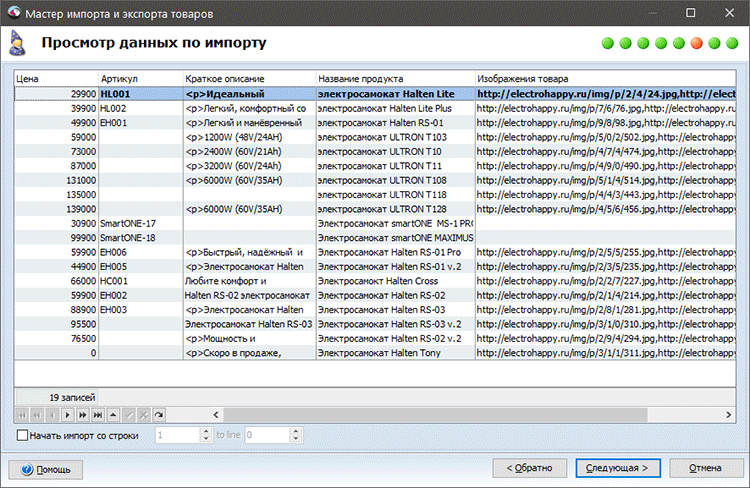Viewport: 750px width, 488px height.
Task: Select price cell '131000'
Action: tap(56, 180)
